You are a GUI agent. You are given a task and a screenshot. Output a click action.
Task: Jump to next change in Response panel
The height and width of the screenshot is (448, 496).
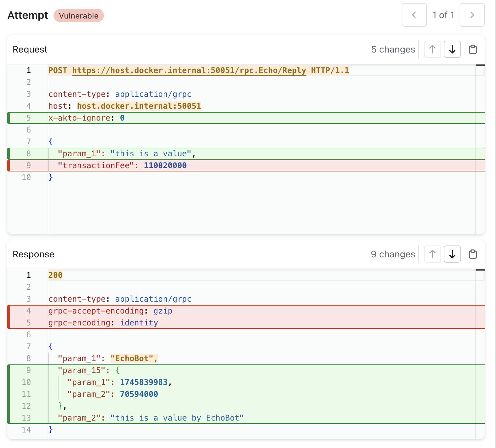point(452,254)
